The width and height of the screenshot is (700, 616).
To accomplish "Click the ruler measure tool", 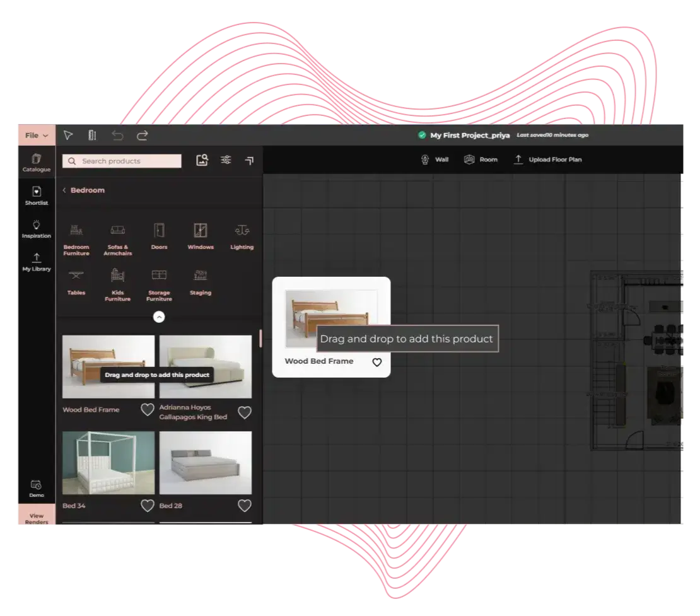I will click(x=92, y=135).
